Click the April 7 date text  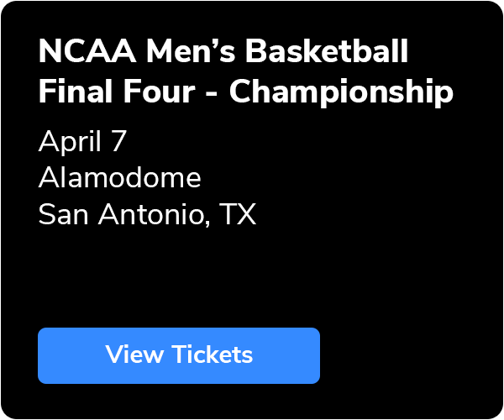pos(82,141)
